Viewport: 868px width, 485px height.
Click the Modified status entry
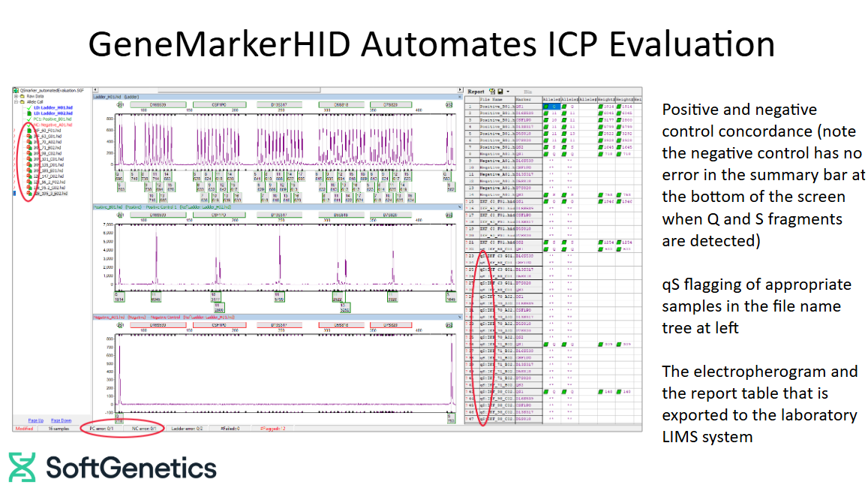pyautogui.click(x=24, y=429)
